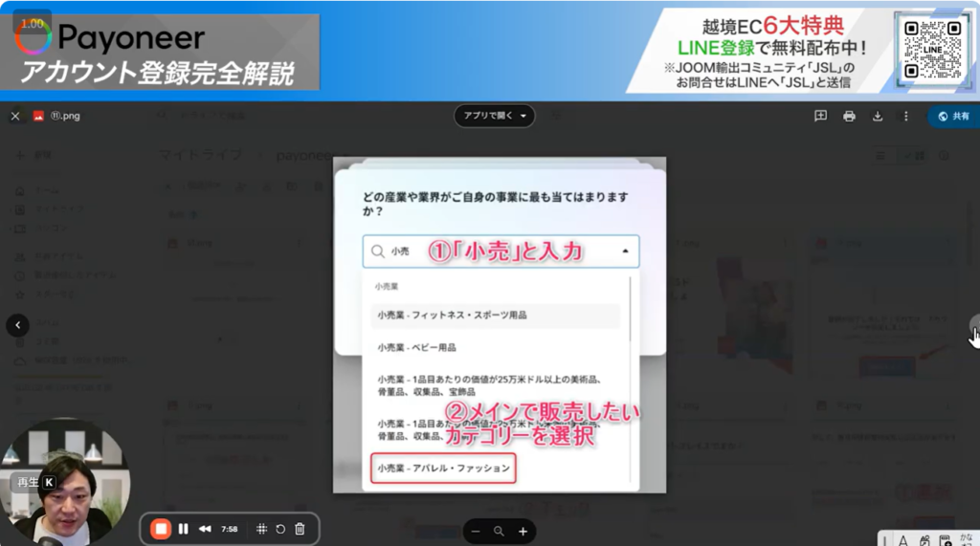
Task: Expand the industry dropdown arrow
Action: pos(625,251)
